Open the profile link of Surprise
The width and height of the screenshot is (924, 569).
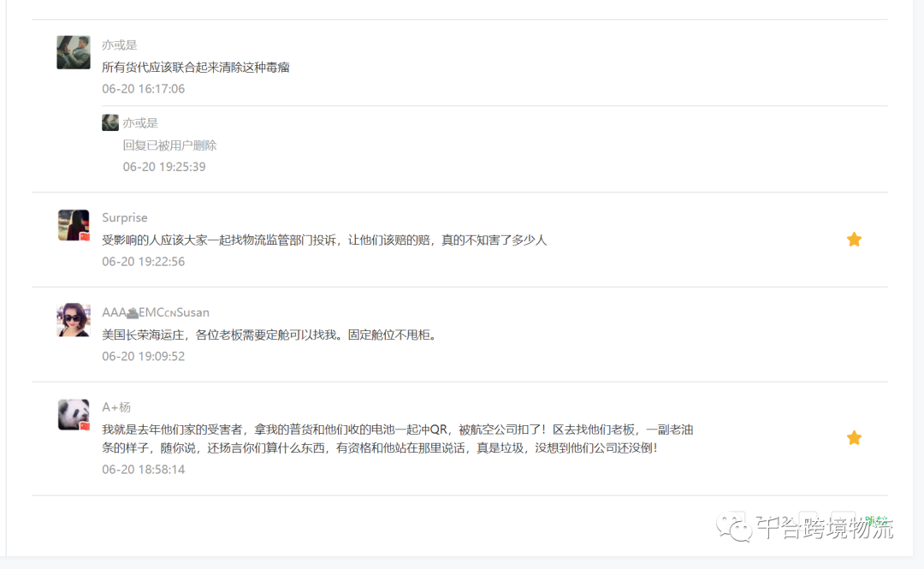pos(124,217)
